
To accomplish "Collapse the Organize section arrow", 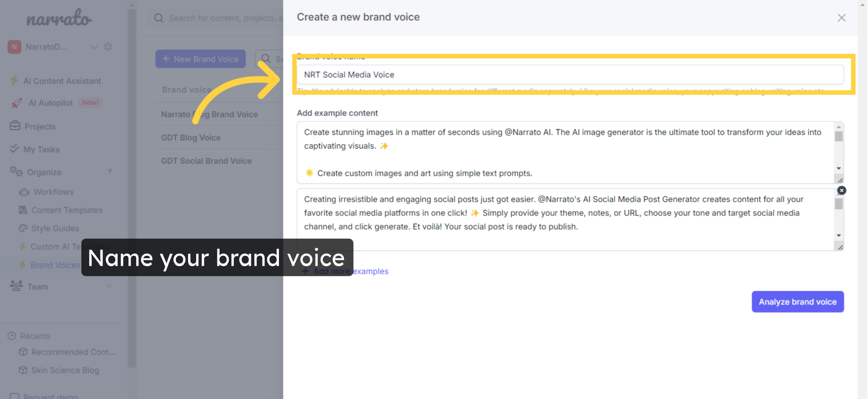I will click(110, 171).
